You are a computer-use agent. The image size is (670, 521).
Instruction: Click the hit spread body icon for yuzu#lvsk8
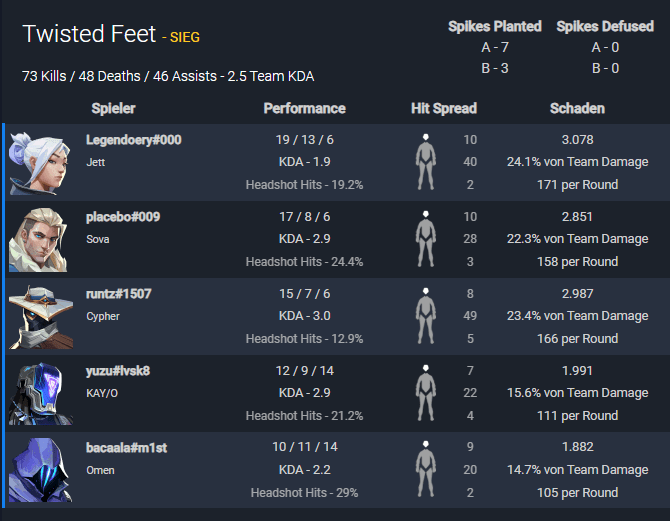426,393
